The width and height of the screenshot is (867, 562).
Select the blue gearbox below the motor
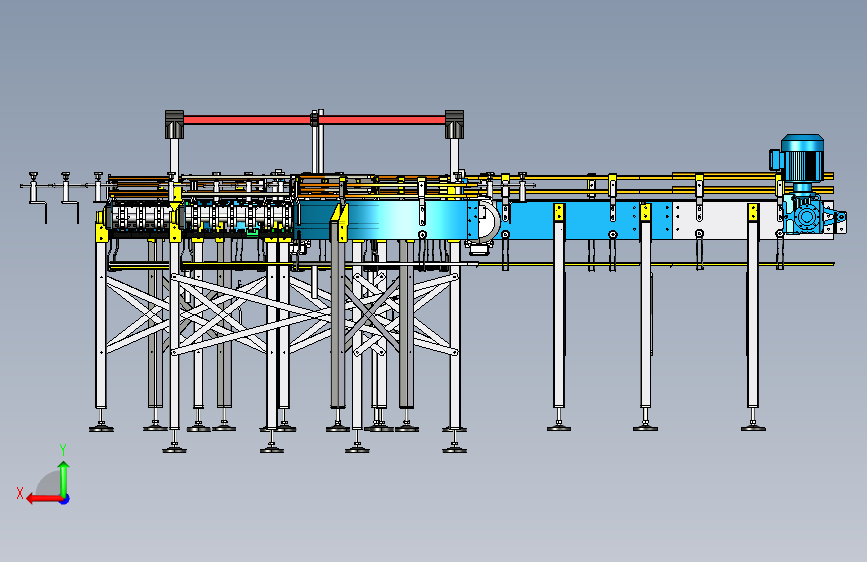[807, 214]
